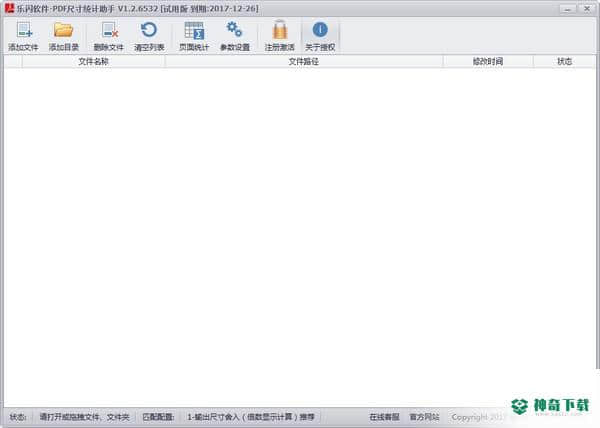Sort by the 修改时间 column header

coord(488,62)
